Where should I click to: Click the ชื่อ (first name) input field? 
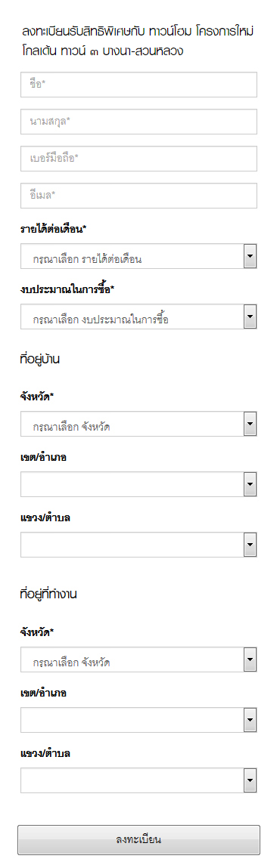(x=138, y=84)
